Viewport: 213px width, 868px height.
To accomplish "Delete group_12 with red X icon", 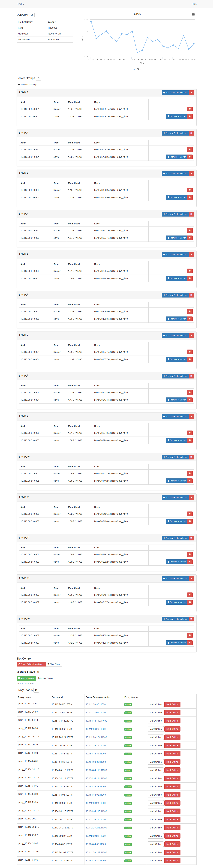I will (x=191, y=538).
